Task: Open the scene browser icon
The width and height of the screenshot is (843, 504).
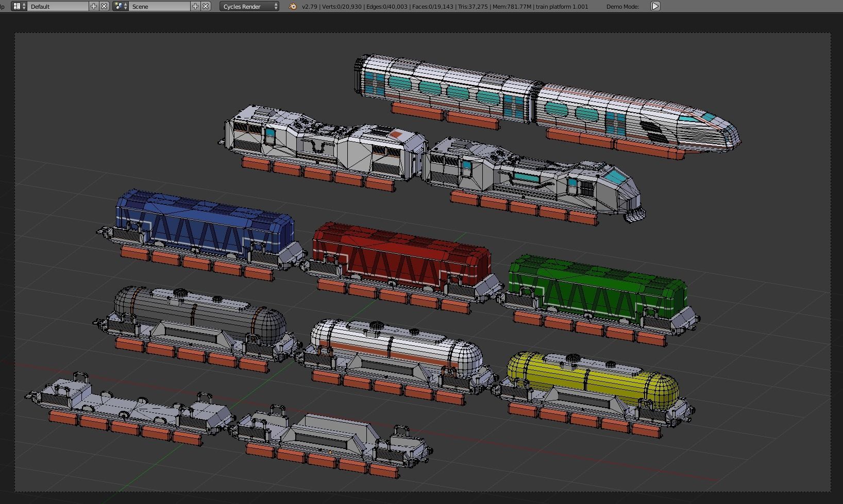Action: click(121, 6)
